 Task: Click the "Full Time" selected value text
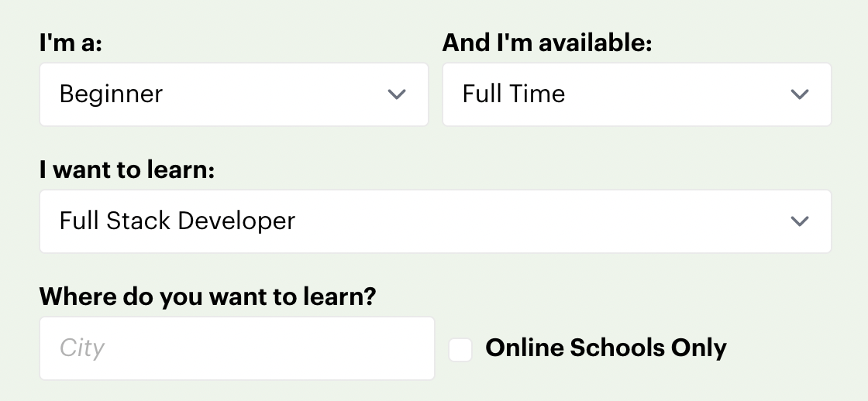(x=513, y=94)
